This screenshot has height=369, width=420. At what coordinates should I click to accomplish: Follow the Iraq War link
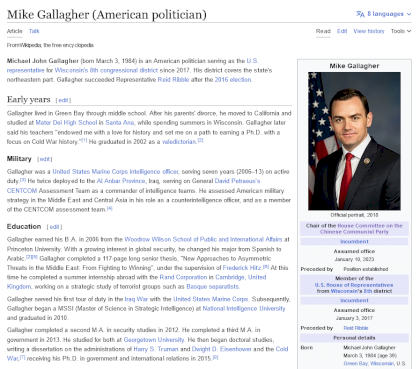[x=136, y=299]
